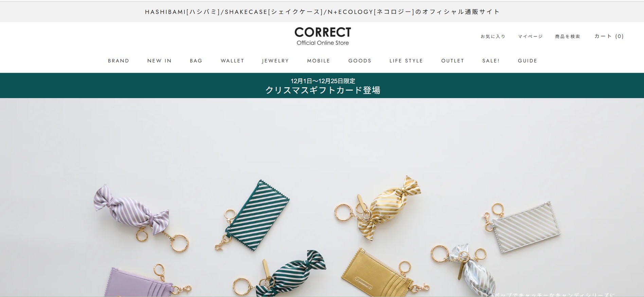
Task: View the カート (0) shopping cart
Action: [x=609, y=36]
